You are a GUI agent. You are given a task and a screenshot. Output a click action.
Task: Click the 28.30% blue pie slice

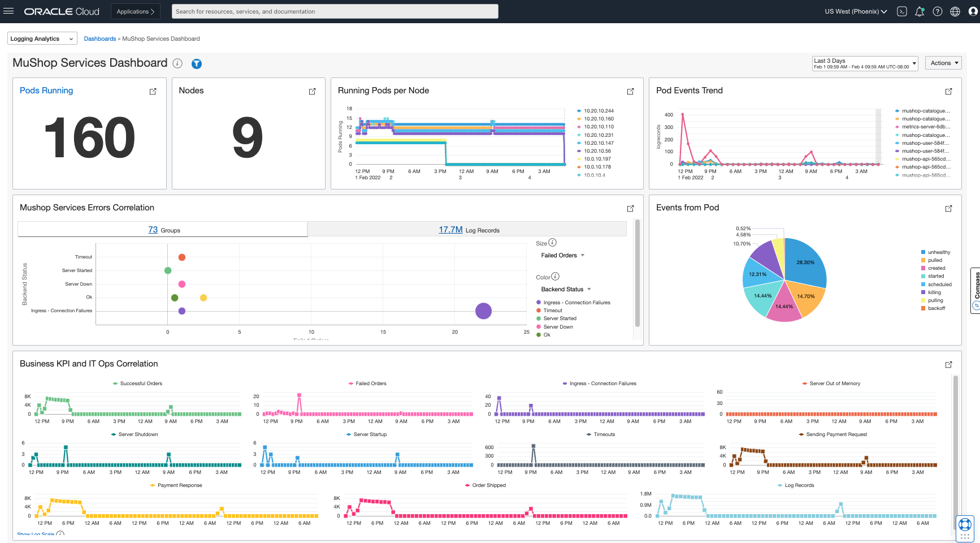[x=805, y=262]
